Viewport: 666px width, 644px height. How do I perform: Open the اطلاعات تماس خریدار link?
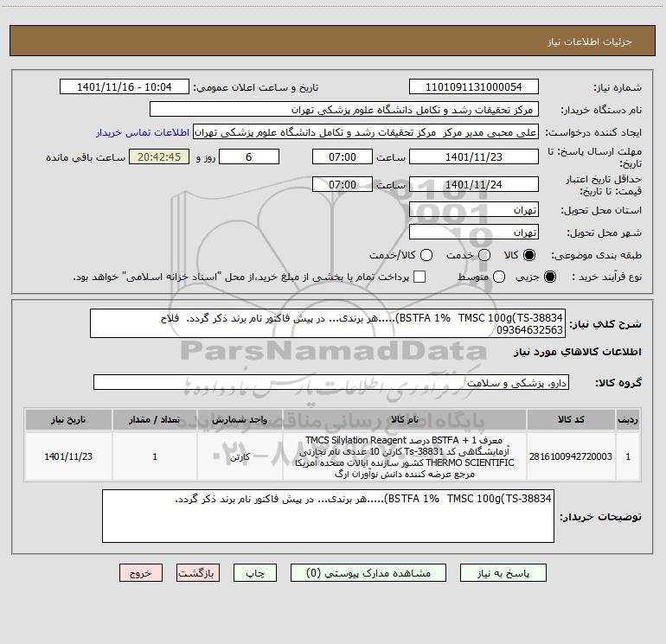point(143,132)
